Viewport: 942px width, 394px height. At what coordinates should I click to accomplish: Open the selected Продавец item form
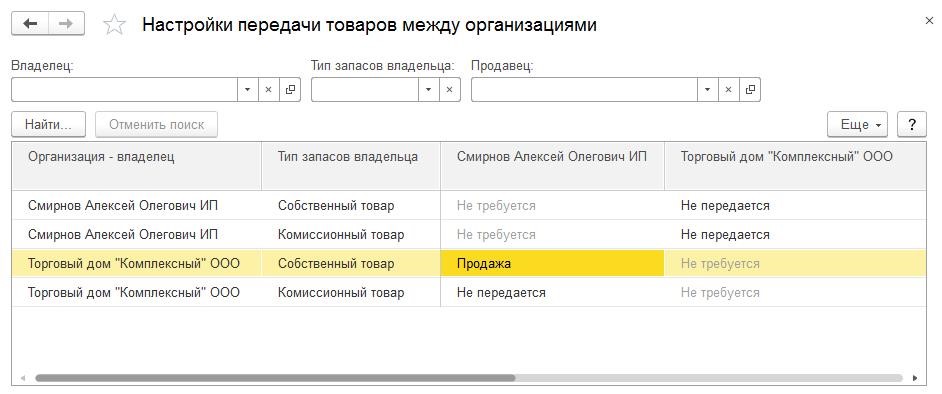coord(750,89)
